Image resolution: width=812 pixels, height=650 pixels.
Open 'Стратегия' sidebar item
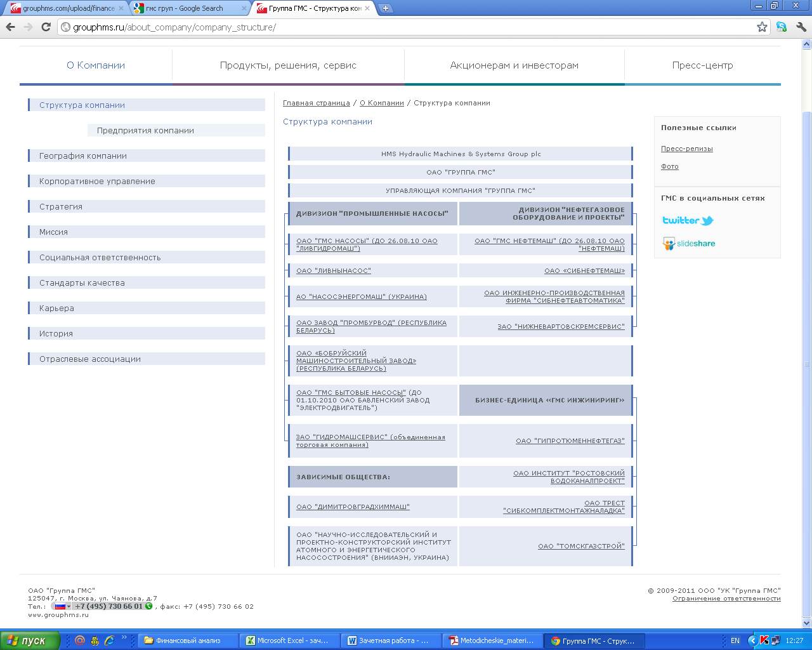point(147,206)
